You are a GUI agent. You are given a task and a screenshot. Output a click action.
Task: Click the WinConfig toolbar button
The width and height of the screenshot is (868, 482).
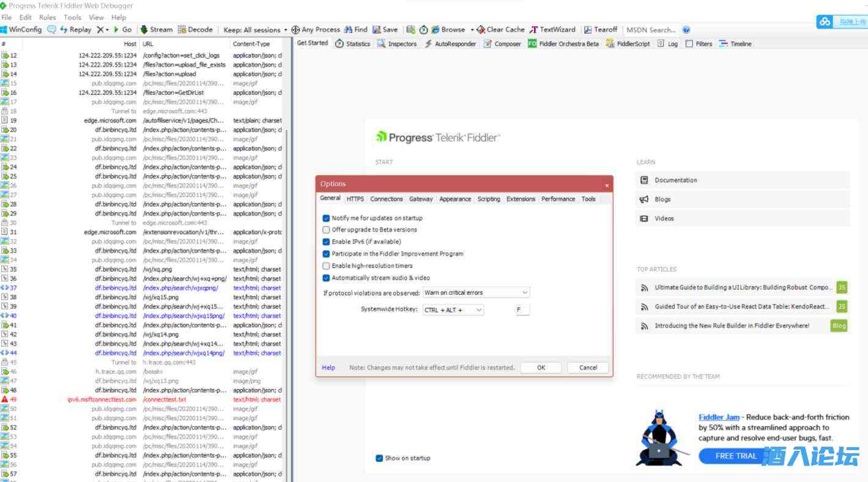click(x=21, y=29)
